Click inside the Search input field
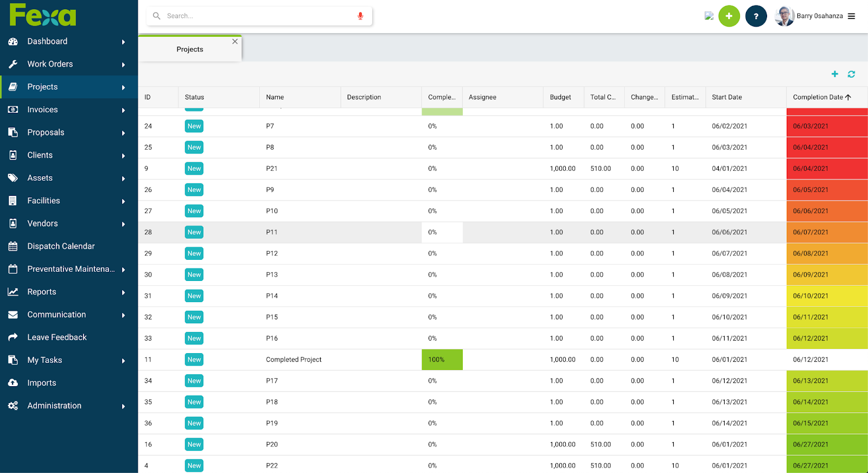 (x=259, y=16)
